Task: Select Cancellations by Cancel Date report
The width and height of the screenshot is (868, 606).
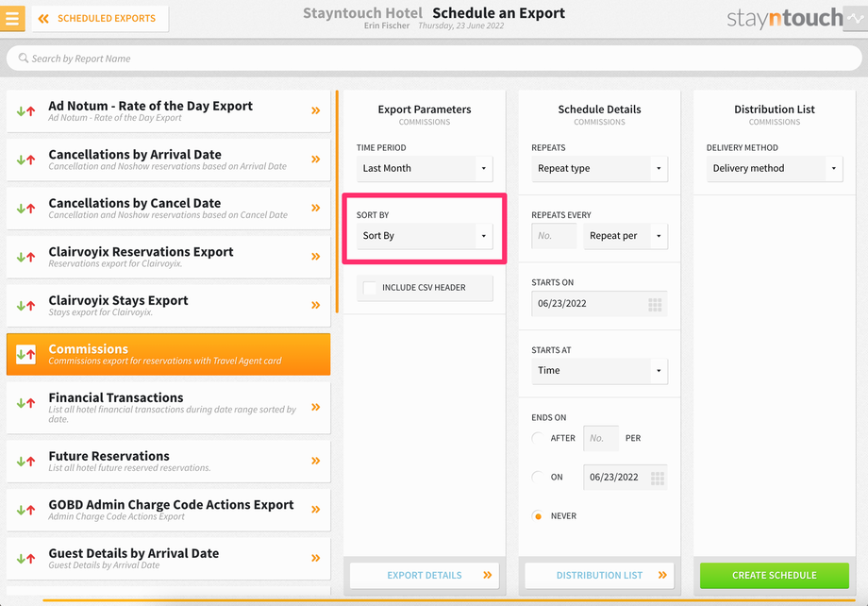Action: pos(168,209)
